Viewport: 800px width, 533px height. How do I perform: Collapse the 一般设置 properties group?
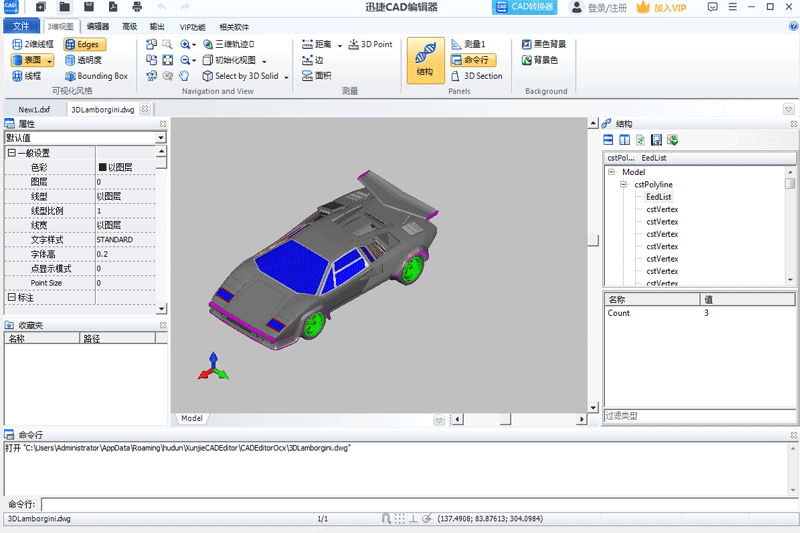[11, 153]
